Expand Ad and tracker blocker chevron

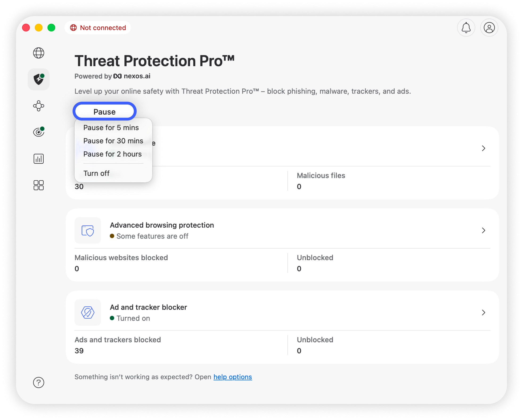point(483,312)
